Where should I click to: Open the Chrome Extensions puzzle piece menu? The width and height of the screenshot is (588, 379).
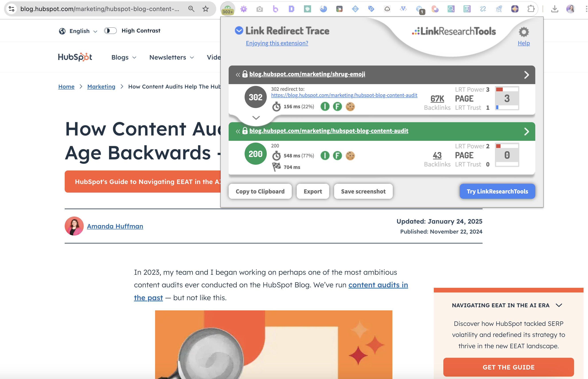click(531, 9)
